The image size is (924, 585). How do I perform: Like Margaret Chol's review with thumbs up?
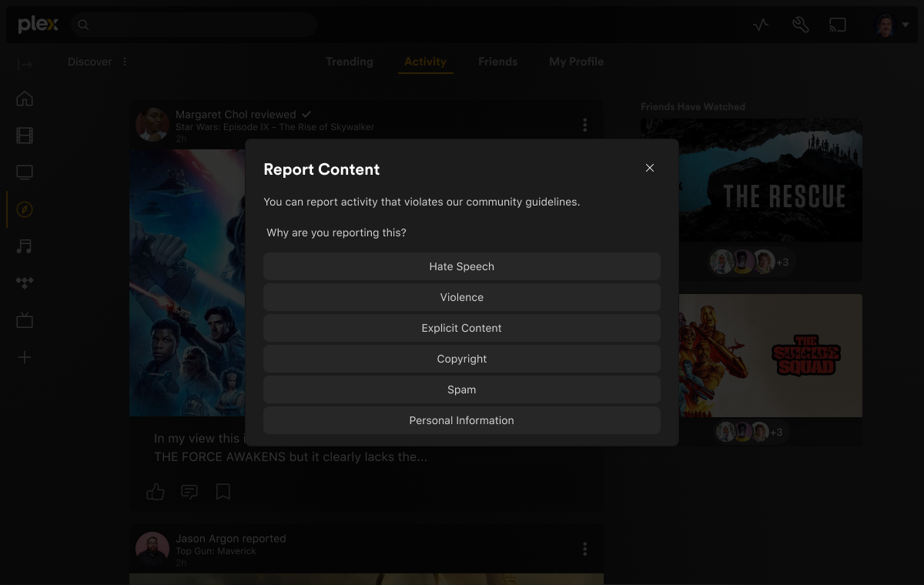coord(156,491)
